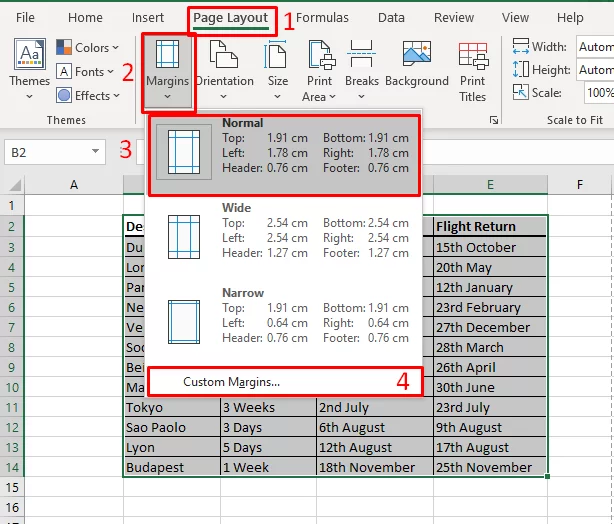Click the 2nd July cell
The height and width of the screenshot is (524, 614).
375,407
